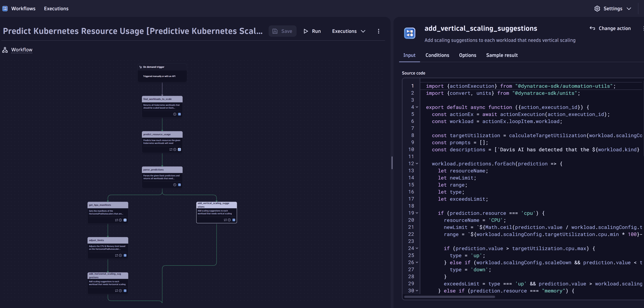644x308 pixels.
Task: Click the JavaScript action icon on parse_predictions node
Action: click(179, 185)
